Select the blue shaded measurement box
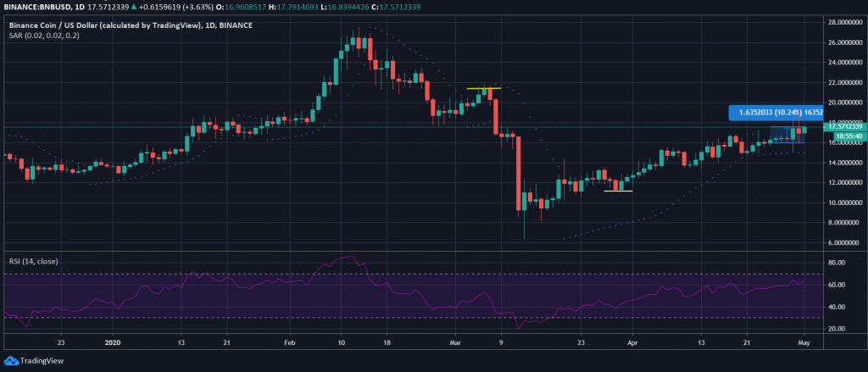Screen dimensions: 868x372 pos(787,135)
